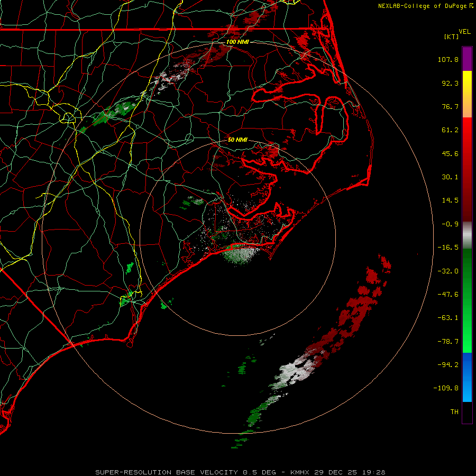Click the TH threshold label
Image resolution: width=476 pixels, height=476 pixels.
(x=454, y=411)
